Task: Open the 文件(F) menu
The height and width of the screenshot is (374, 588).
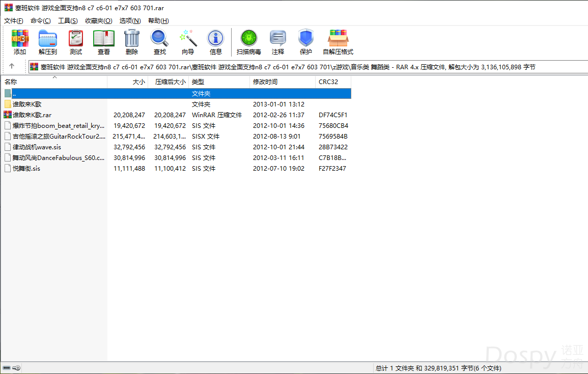Action: 14,20
